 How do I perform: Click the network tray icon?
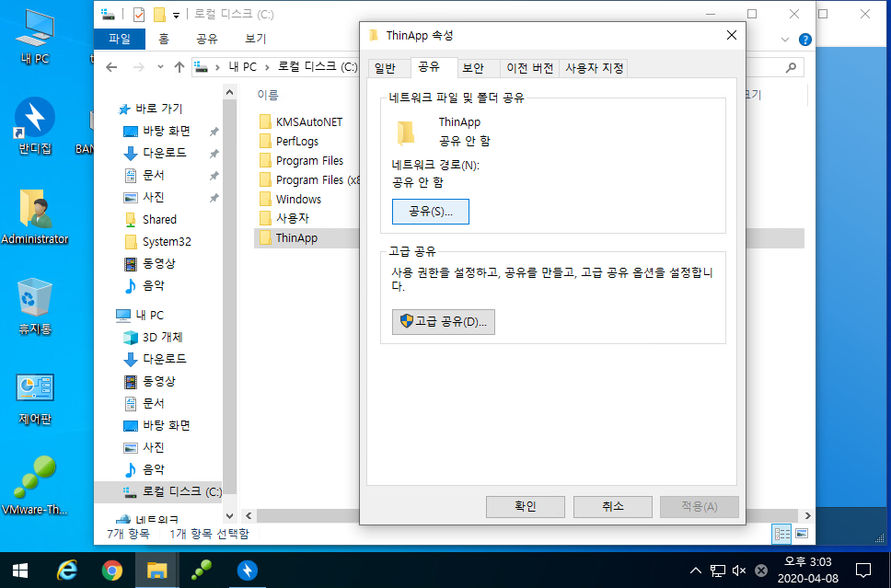pos(718,571)
